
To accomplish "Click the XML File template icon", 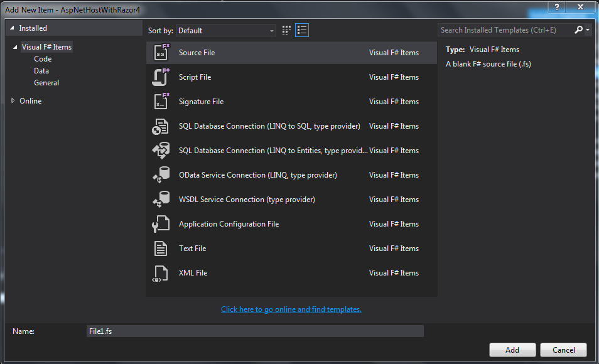I will (160, 274).
